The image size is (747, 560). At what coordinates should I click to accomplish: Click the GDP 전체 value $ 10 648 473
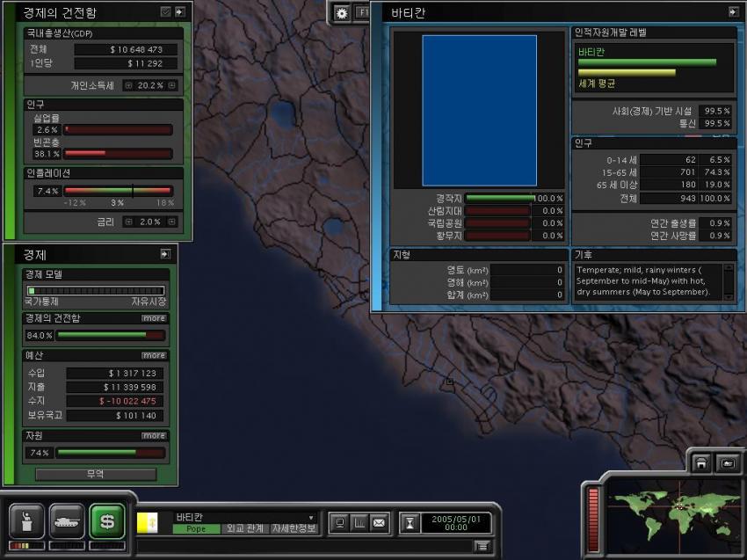[x=126, y=49]
